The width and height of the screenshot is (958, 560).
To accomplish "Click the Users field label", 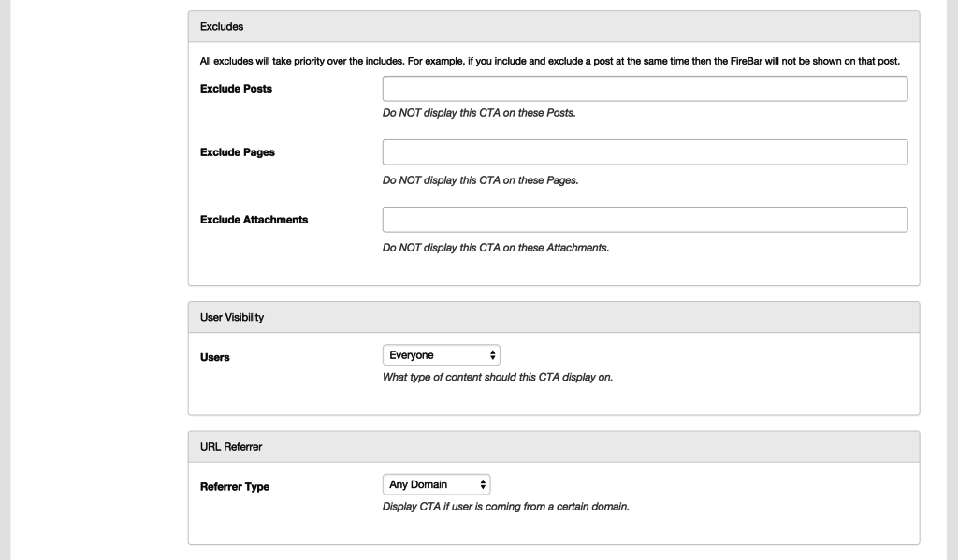I will click(216, 357).
